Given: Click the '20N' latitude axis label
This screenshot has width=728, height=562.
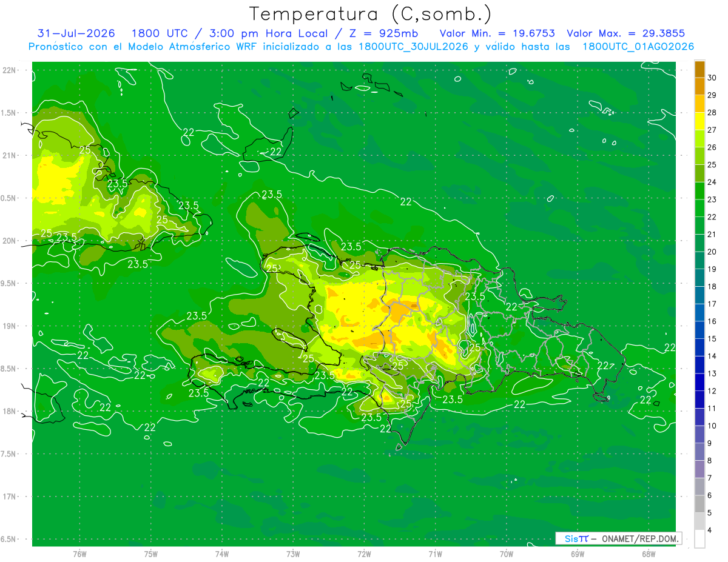Looking at the screenshot, I should pyautogui.click(x=9, y=241).
